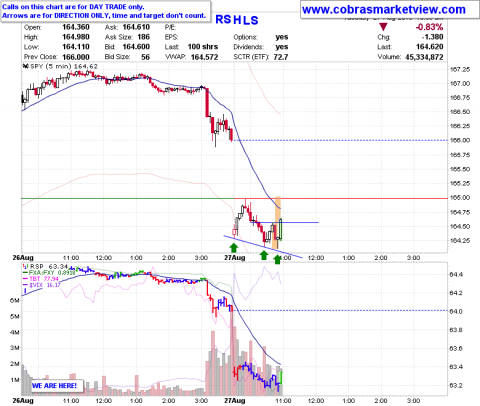Click the 164.25 price axis label

[460, 240]
